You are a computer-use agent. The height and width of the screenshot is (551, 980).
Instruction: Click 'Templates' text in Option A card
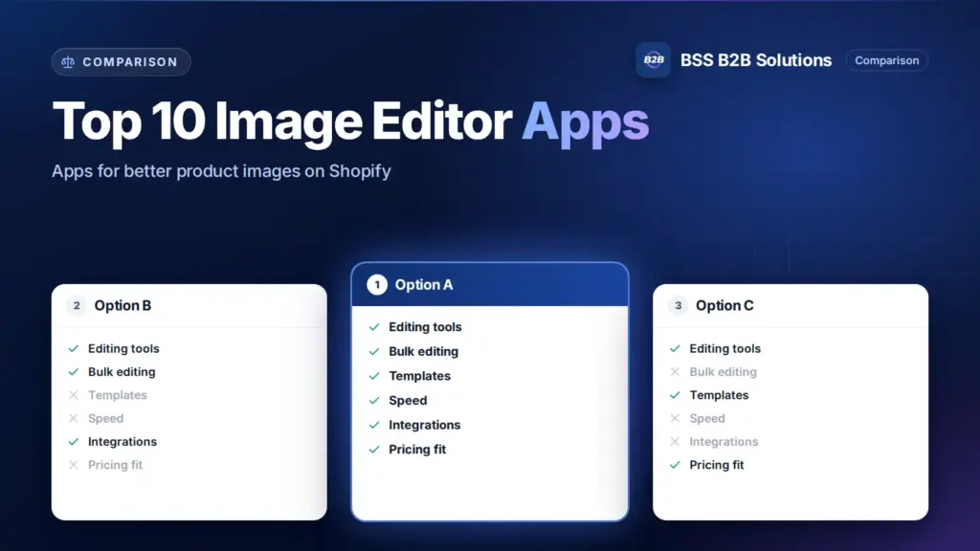[x=419, y=376]
